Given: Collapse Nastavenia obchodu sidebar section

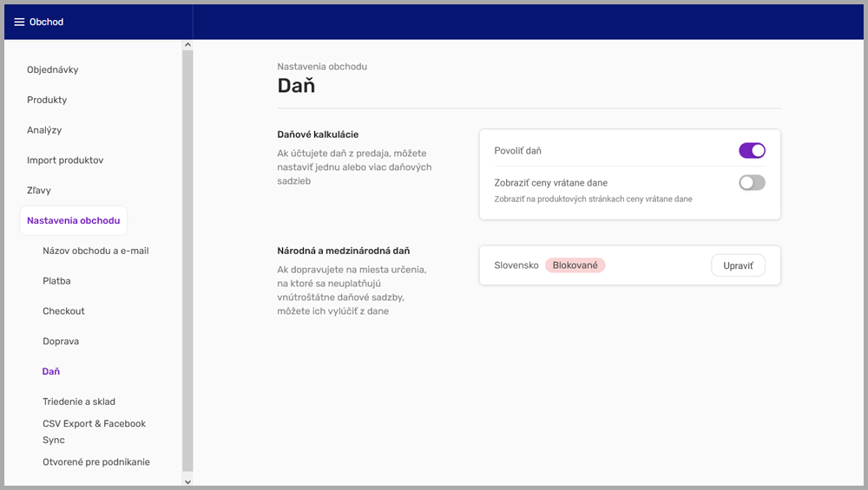Looking at the screenshot, I should pos(74,220).
